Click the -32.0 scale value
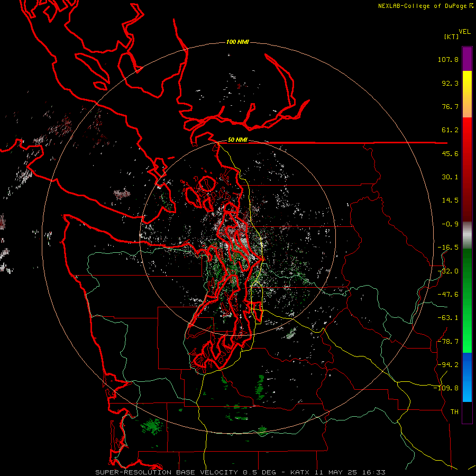476x476 pixels. click(x=448, y=271)
